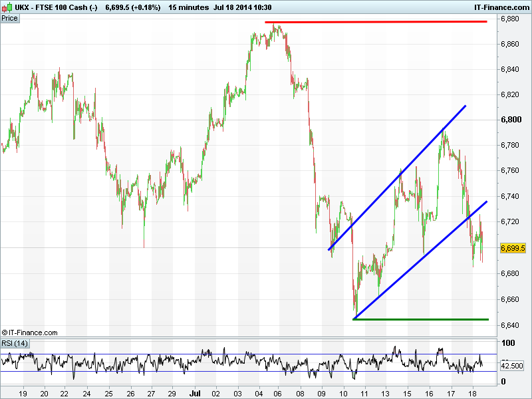Click the candlestick chart icon in title bar
The image size is (532, 399).
7,7
